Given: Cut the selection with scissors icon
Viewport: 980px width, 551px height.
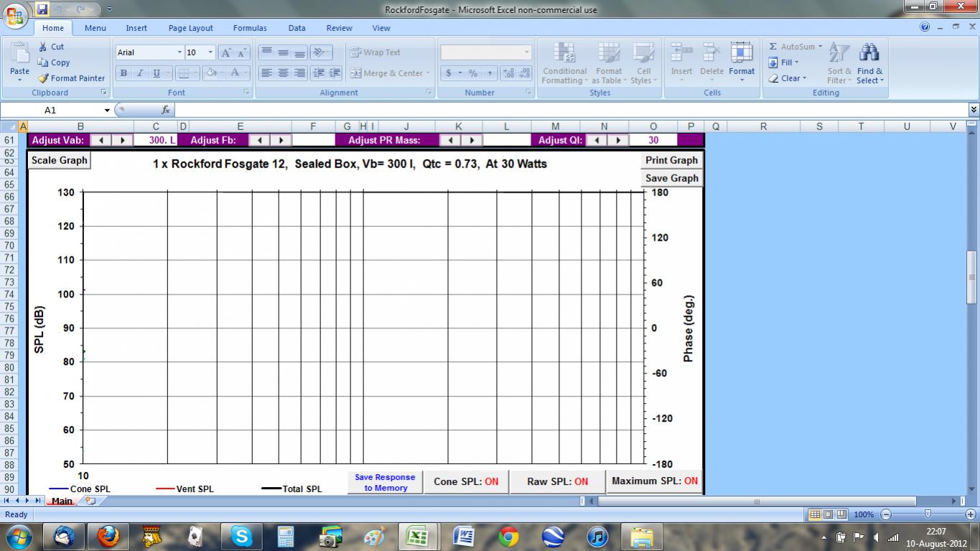Looking at the screenshot, I should point(52,47).
